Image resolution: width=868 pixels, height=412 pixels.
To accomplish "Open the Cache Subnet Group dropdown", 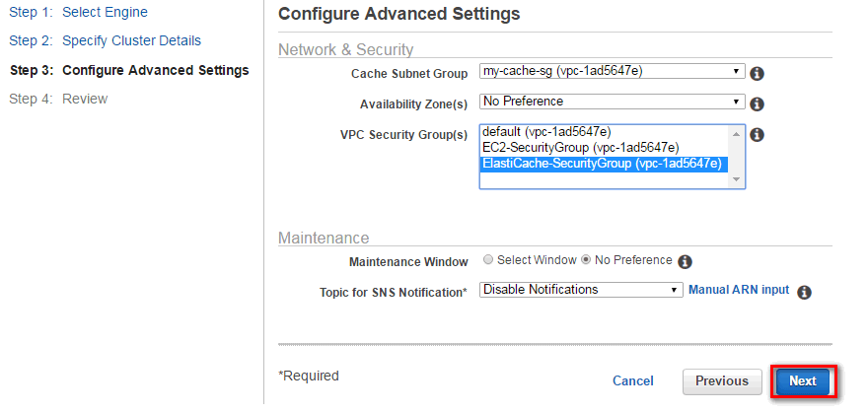I will tap(612, 71).
